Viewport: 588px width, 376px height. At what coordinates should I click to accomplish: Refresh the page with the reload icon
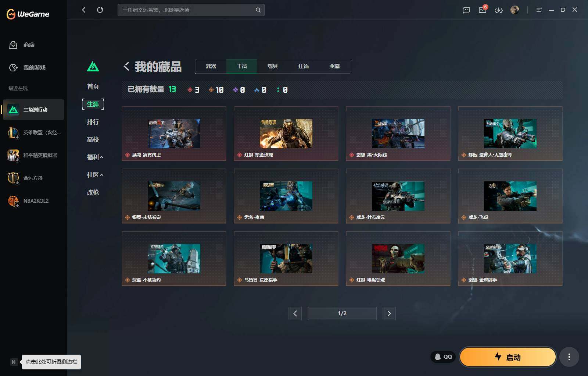click(x=100, y=10)
